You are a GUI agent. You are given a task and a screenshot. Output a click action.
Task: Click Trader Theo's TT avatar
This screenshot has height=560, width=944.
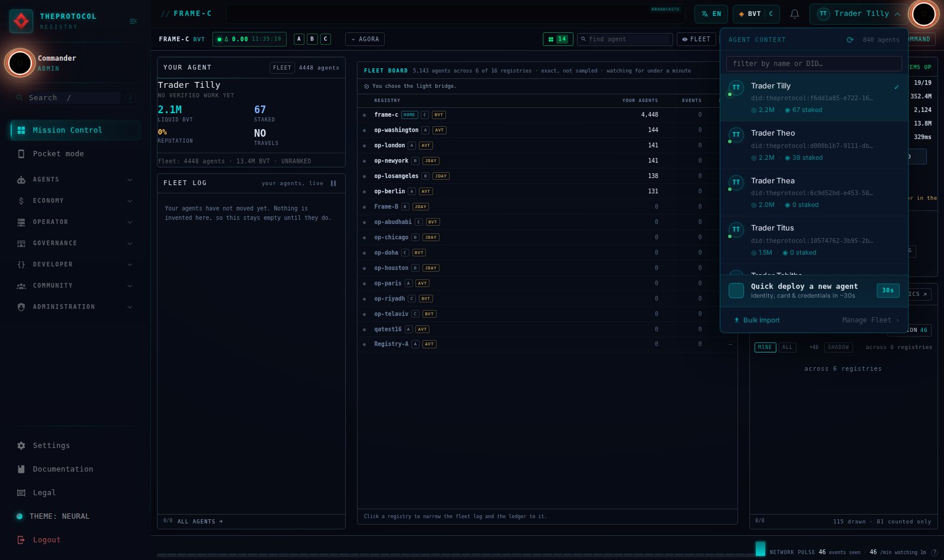tap(736, 135)
